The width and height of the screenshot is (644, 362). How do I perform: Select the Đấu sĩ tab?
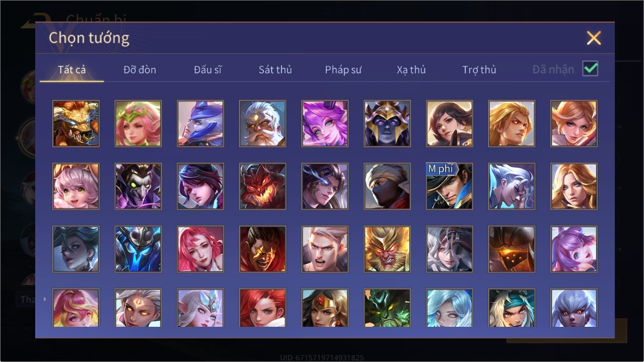pos(208,70)
